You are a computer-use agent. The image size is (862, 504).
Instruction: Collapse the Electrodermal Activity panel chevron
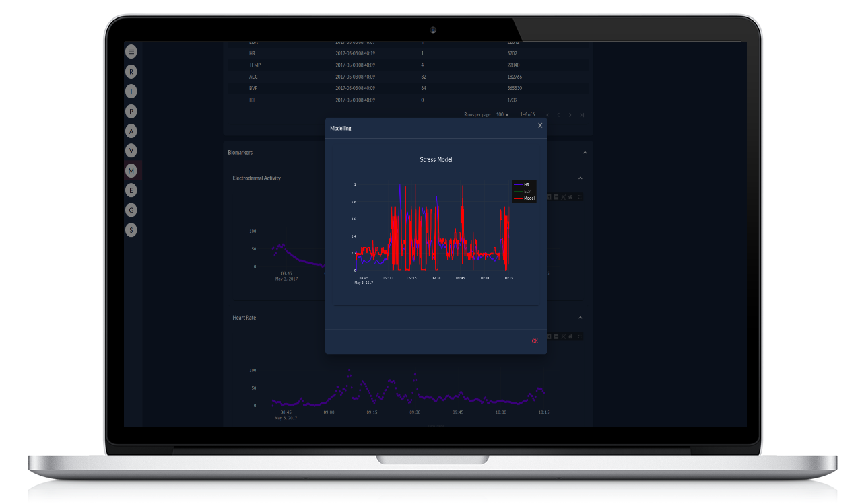(x=581, y=178)
